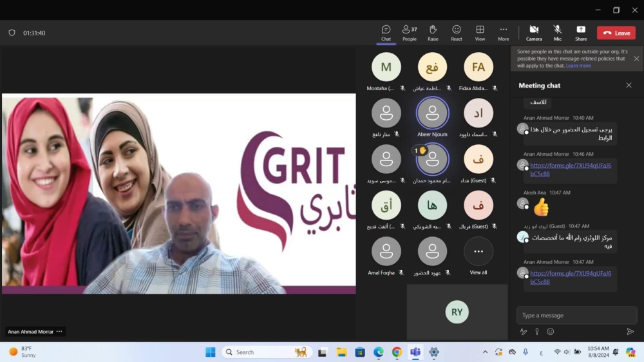Screen dimensions: 644x362
Task: Show hidden system tray icons
Action: (485, 352)
